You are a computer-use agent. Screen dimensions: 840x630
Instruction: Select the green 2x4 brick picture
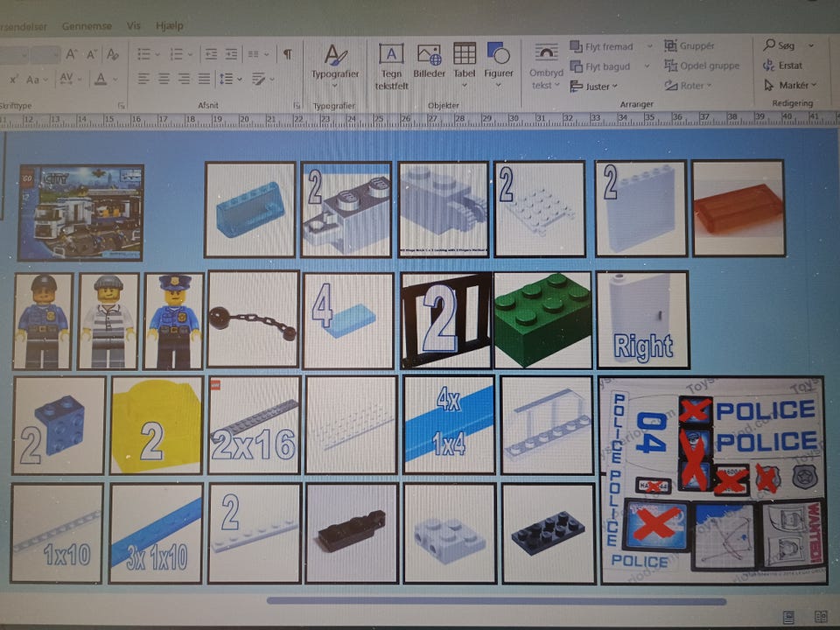[x=542, y=320]
